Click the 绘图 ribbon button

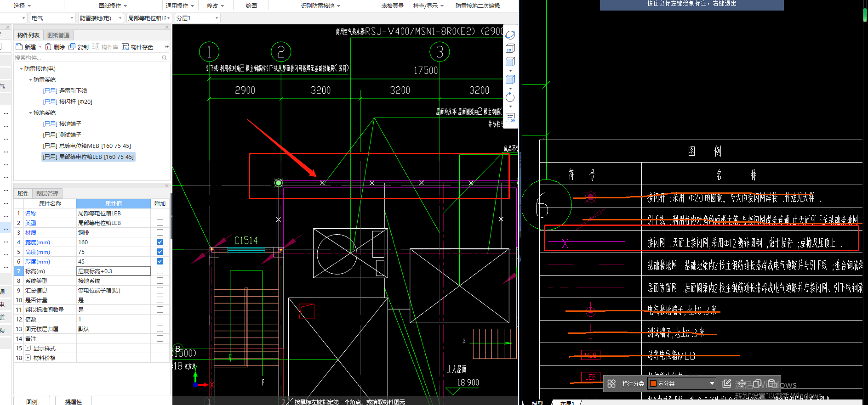coord(251,6)
